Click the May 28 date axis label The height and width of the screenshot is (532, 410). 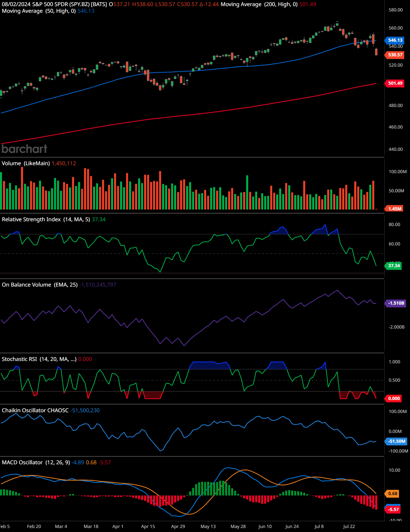tap(238, 526)
